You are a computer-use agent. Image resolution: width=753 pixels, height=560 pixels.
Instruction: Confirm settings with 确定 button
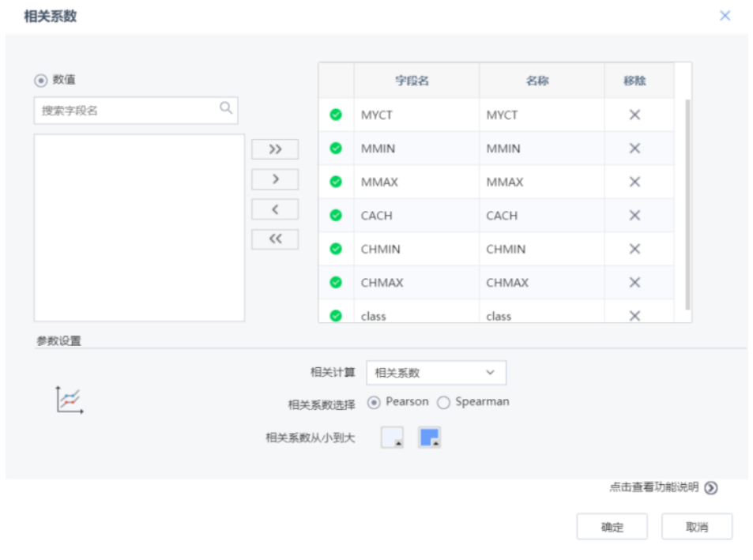click(x=612, y=526)
